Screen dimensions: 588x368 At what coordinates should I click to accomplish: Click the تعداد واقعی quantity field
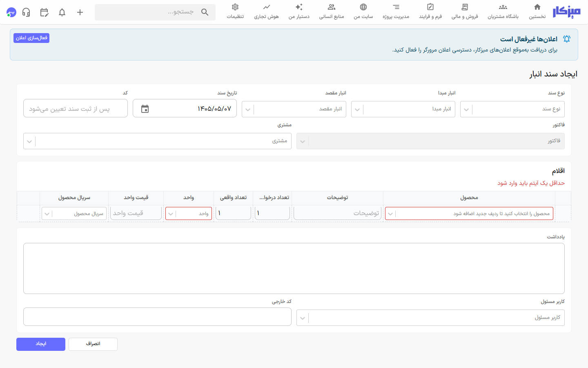(233, 213)
